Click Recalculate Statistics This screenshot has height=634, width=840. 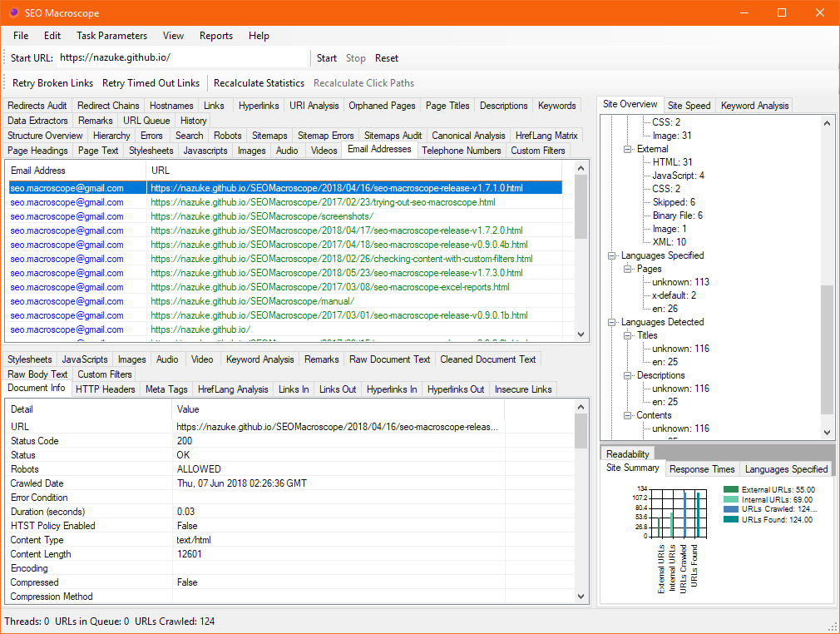(x=259, y=83)
